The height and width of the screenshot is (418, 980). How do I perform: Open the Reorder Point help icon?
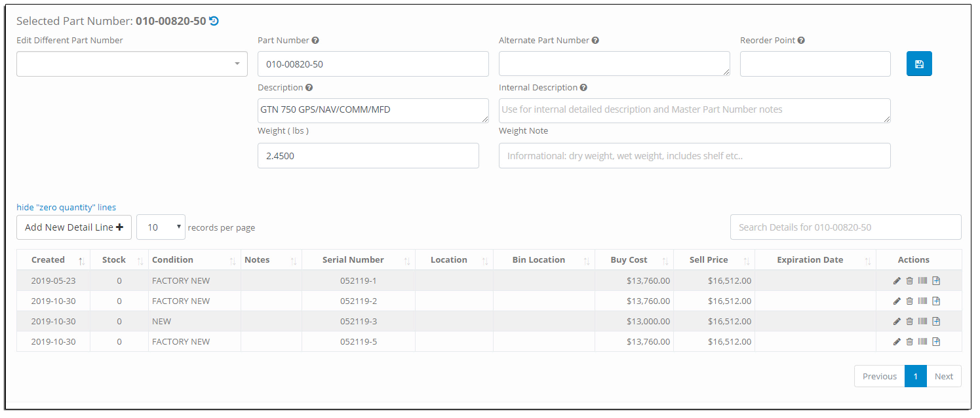(x=801, y=41)
